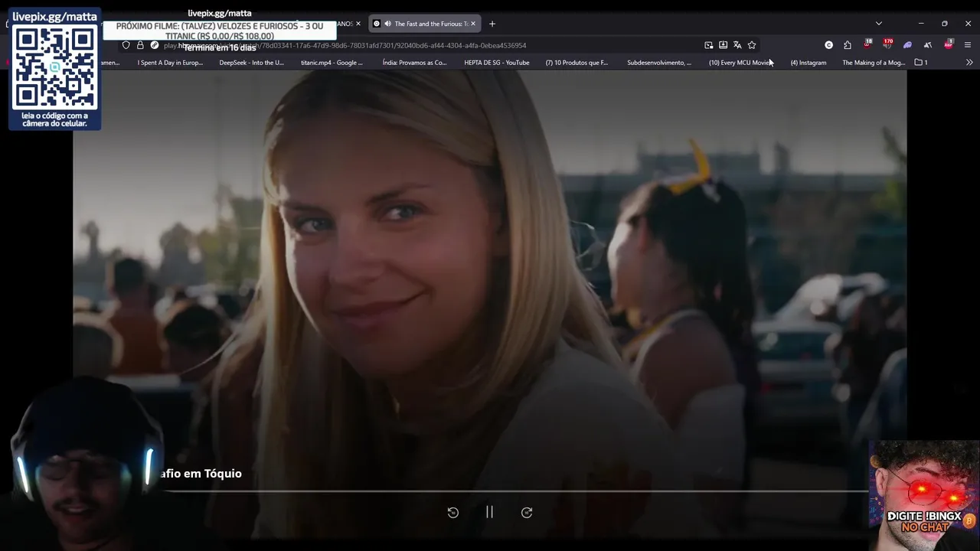Open the browser hamburger menu

(x=968, y=45)
